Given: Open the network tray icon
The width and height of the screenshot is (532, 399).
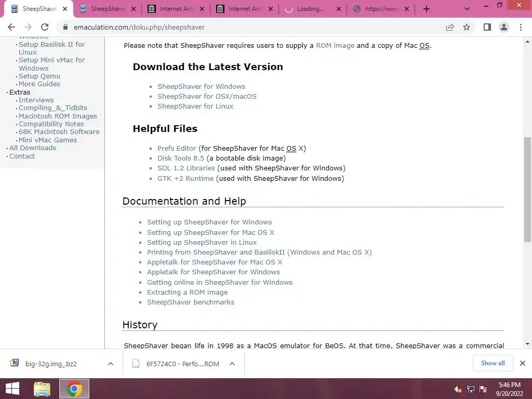Looking at the screenshot, I should [x=471, y=389].
